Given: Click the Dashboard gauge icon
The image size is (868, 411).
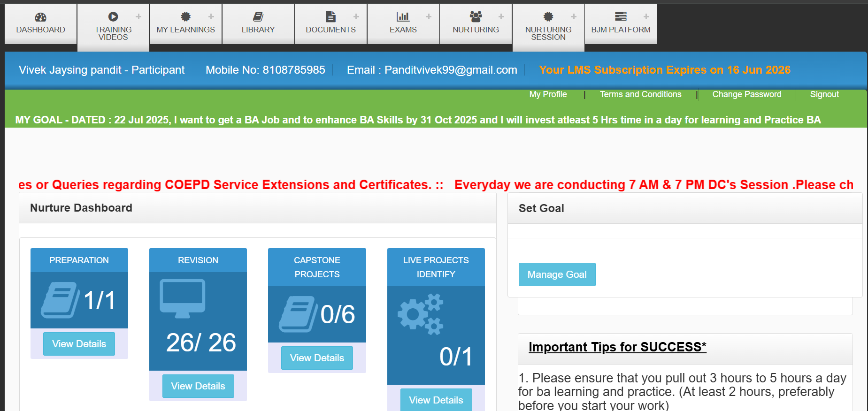Looking at the screenshot, I should pos(40,17).
